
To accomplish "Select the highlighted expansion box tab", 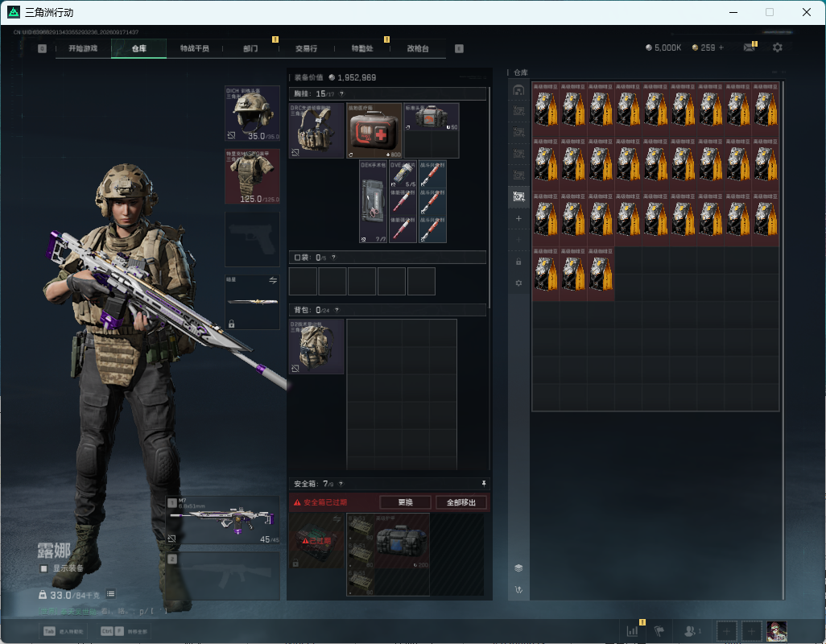I will click(518, 196).
